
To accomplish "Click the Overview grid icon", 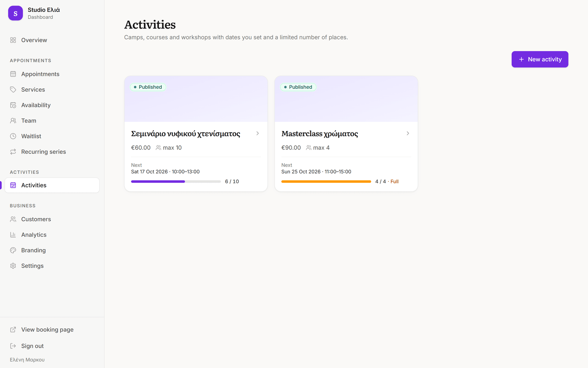I will point(13,40).
